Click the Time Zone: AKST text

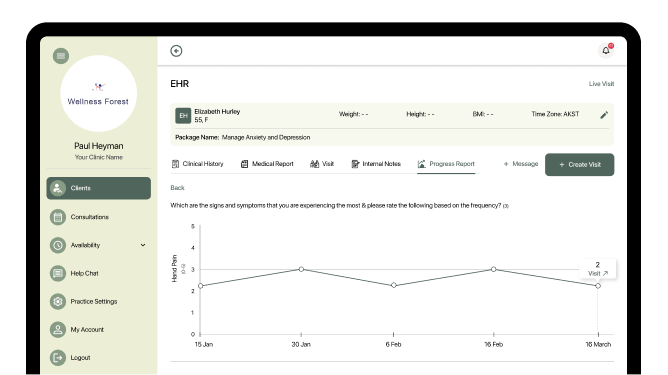tap(555, 114)
